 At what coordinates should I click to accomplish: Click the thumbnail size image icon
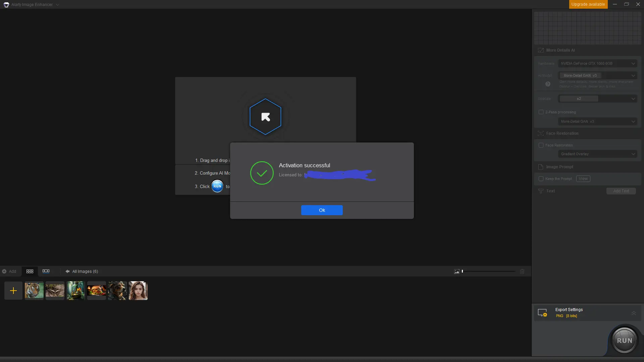(x=457, y=271)
